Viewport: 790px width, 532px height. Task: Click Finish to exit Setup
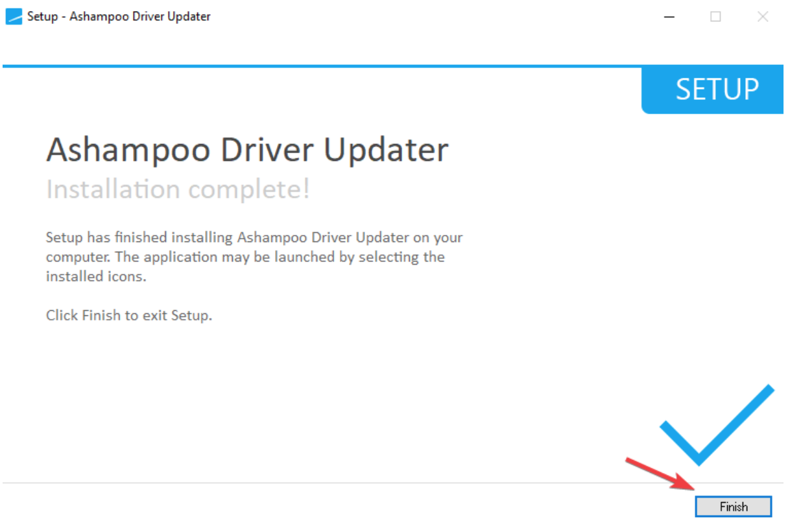(x=733, y=507)
